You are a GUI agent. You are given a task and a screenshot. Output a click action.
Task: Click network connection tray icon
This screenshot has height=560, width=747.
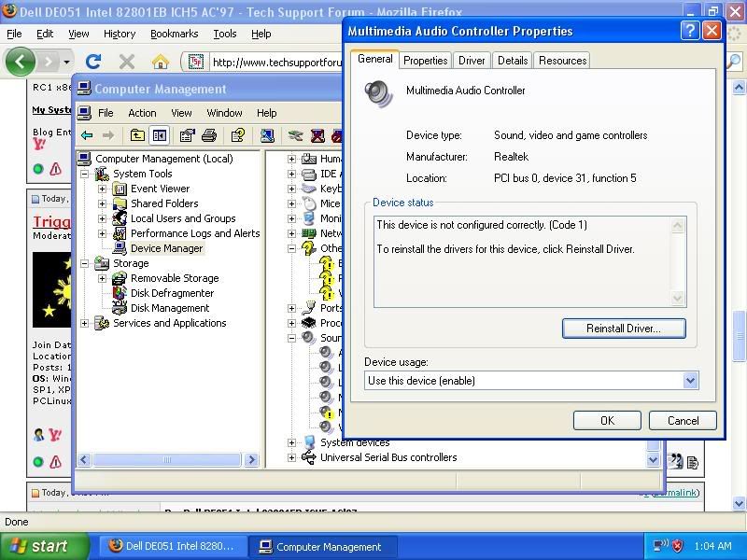pos(660,546)
